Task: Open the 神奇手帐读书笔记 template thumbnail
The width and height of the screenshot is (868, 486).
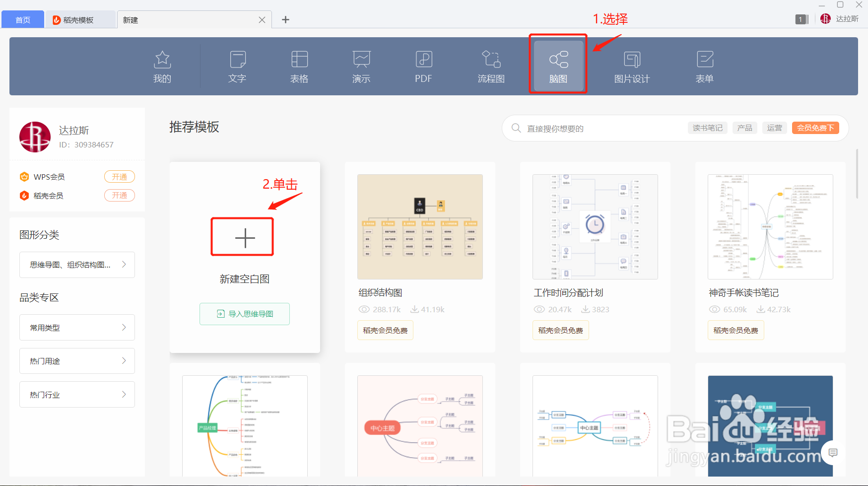Action: pos(770,227)
